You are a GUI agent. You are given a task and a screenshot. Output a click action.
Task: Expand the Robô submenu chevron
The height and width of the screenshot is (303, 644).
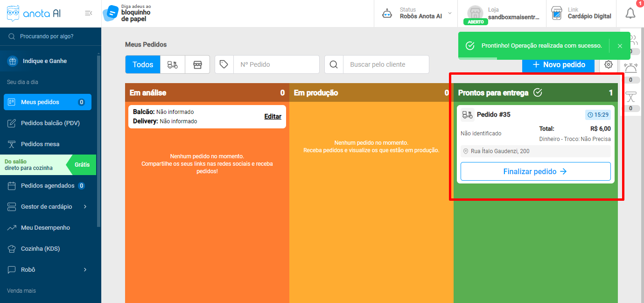click(85, 269)
